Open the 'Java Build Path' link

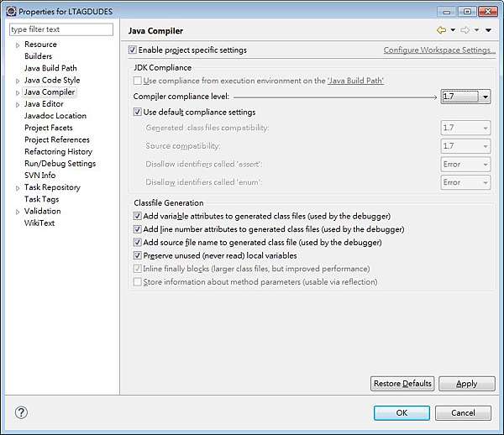(355, 81)
